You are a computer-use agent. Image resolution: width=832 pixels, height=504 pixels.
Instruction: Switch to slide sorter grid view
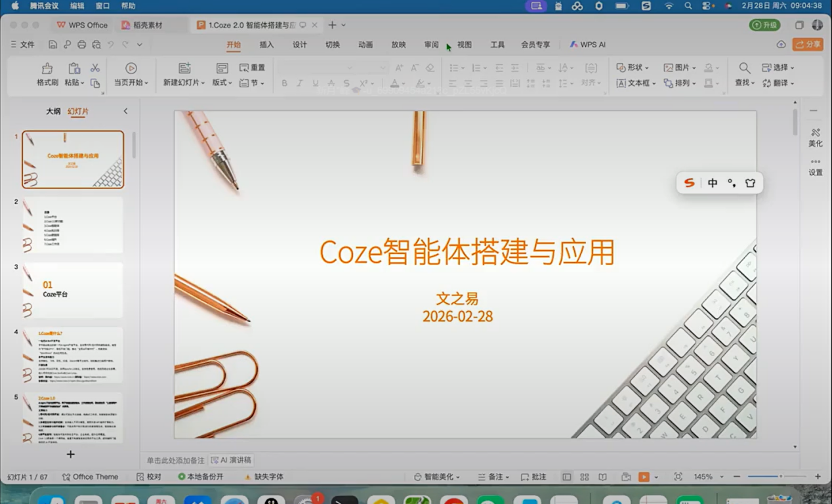point(584,477)
